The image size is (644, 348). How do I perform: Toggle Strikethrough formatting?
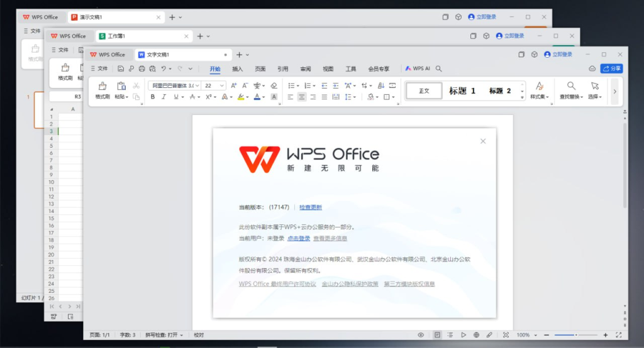pyautogui.click(x=192, y=97)
